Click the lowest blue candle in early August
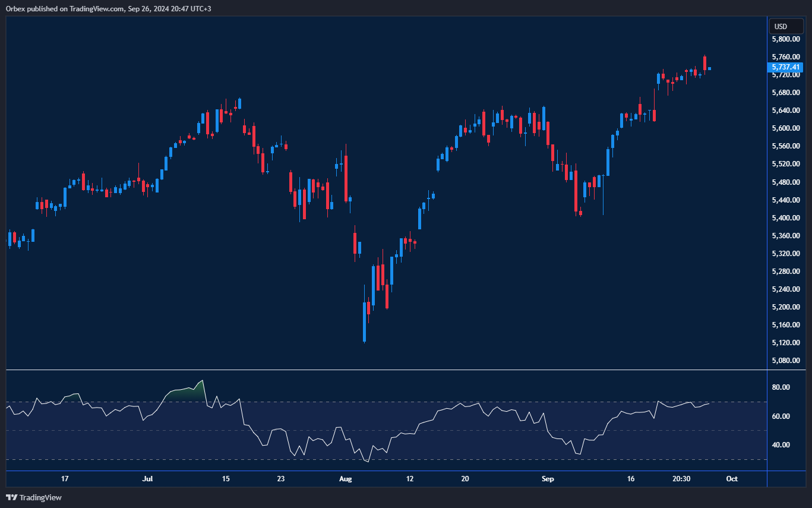Viewport: 812px width, 508px height. coord(364,321)
